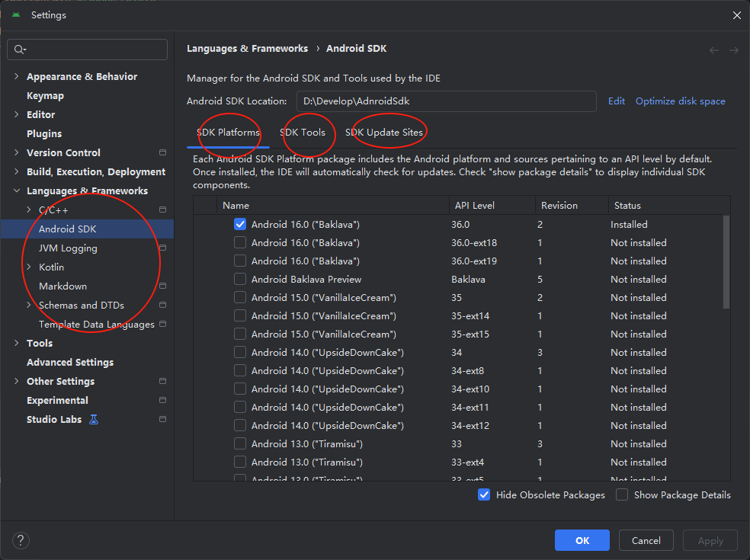Click project-level icon beside Experimental
Viewport: 750px width, 560px height.
click(x=162, y=400)
